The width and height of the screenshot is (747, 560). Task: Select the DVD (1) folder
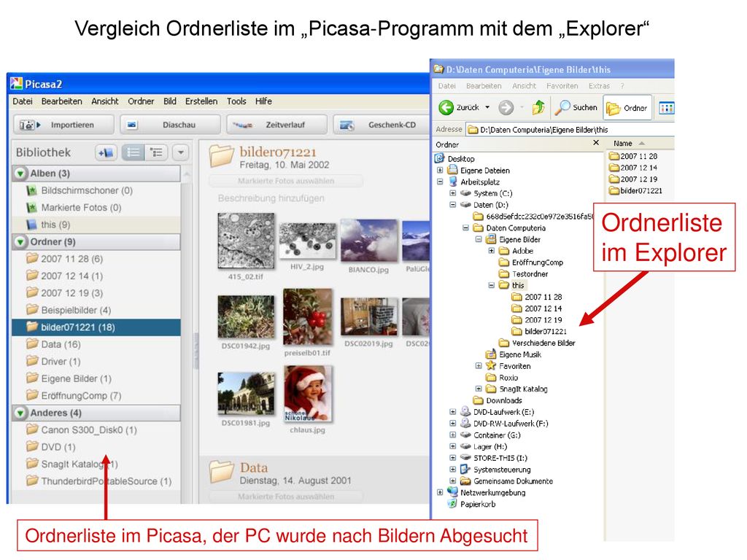[x=96, y=448]
